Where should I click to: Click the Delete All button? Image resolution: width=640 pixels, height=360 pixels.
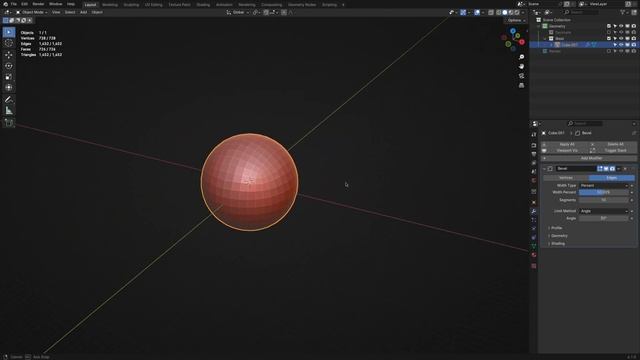click(613, 144)
